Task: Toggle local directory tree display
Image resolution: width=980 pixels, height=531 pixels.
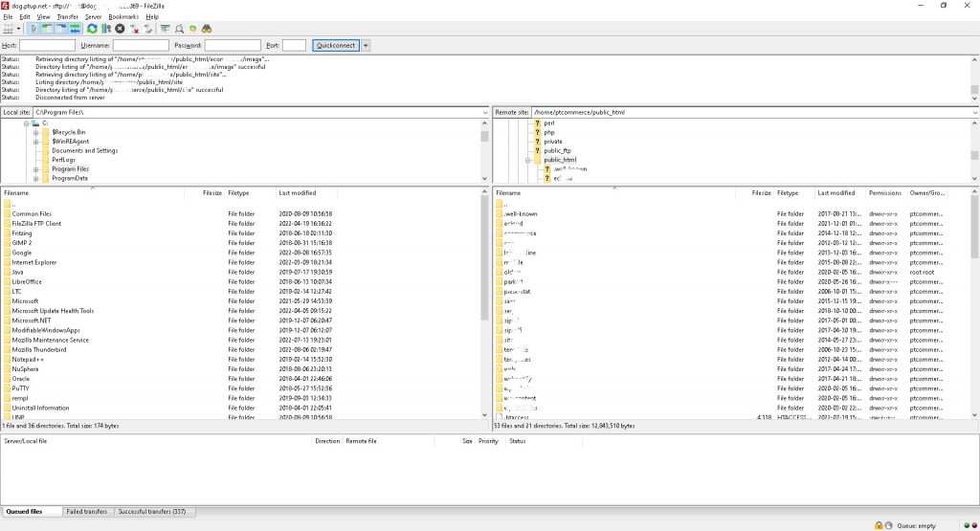Action: 47,29
